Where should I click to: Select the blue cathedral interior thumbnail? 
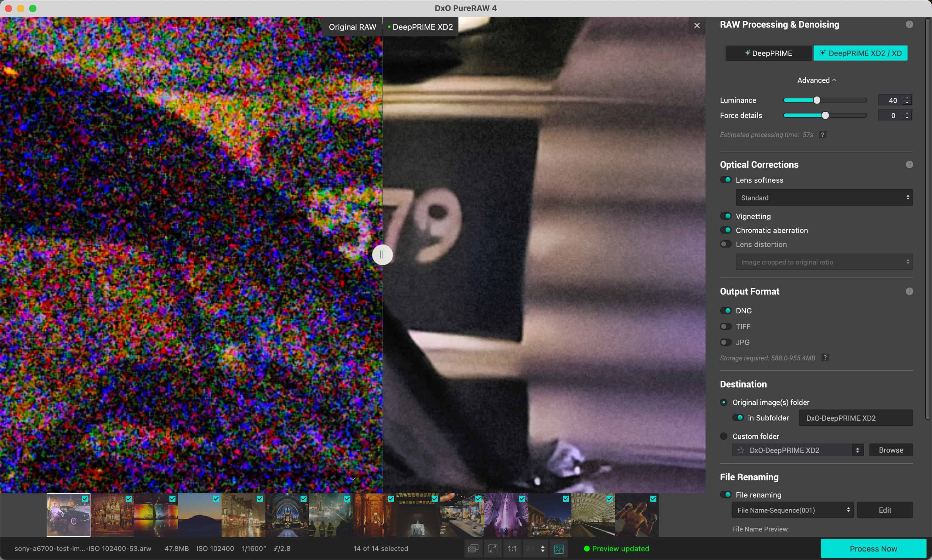tap(287, 515)
